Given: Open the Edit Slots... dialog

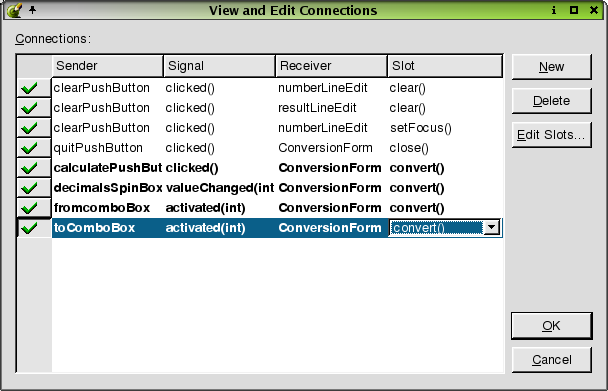Looking at the screenshot, I should click(x=551, y=135).
